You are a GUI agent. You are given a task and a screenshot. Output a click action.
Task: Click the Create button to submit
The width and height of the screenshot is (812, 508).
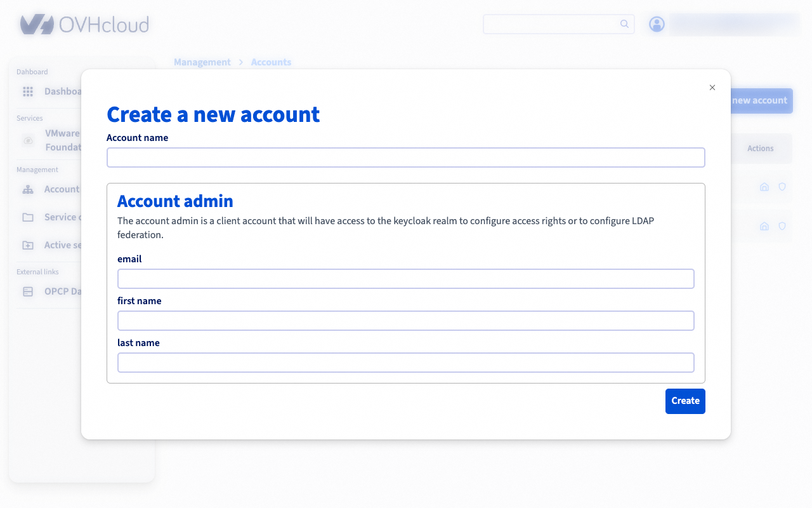tap(685, 401)
